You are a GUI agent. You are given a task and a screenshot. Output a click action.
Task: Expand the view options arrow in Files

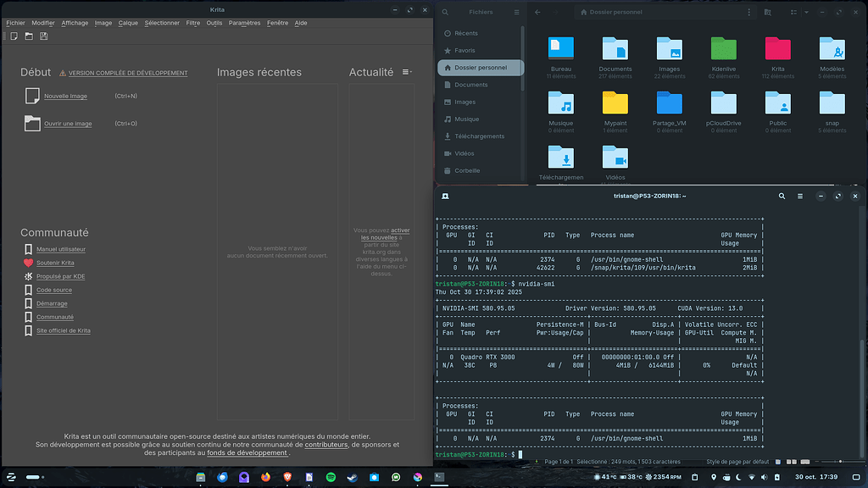pyautogui.click(x=804, y=13)
